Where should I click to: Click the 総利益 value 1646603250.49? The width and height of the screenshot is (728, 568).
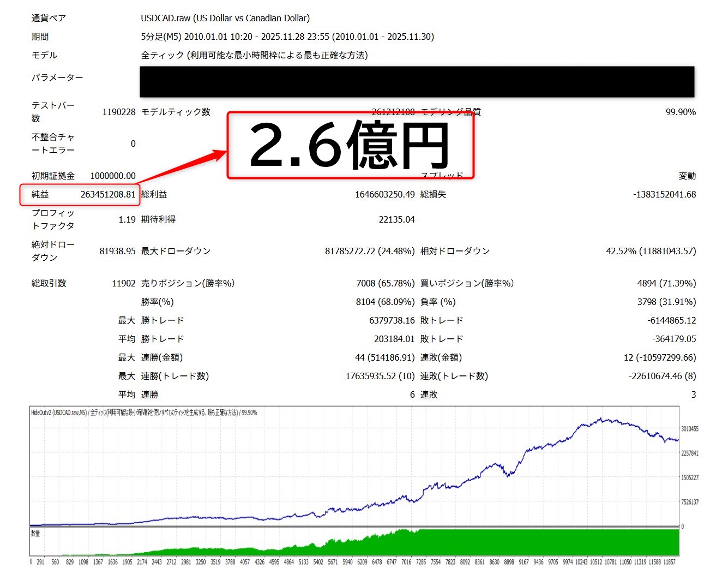[x=384, y=194]
